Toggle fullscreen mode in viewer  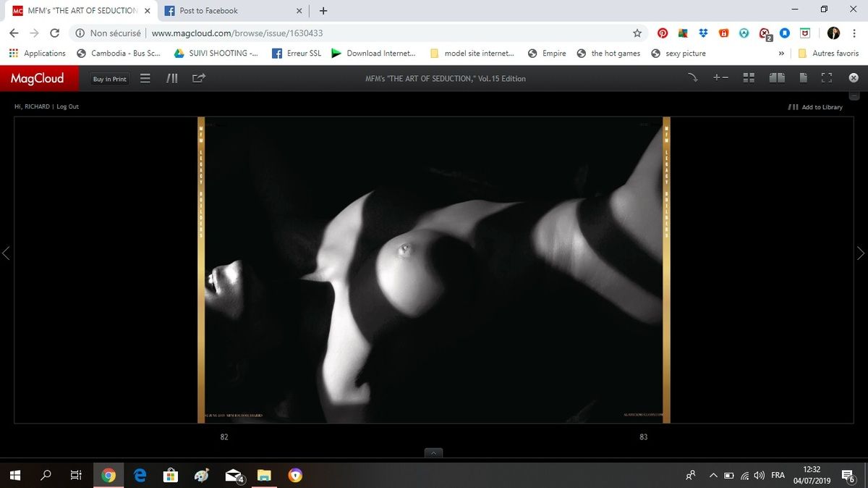827,78
